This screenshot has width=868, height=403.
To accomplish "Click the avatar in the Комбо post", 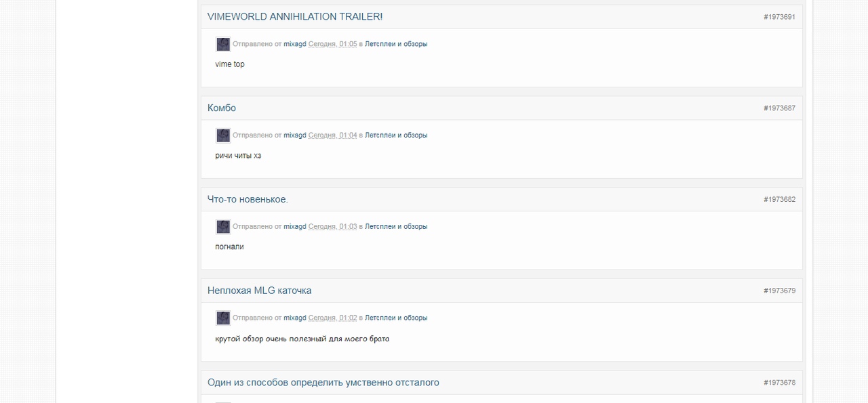I will click(x=223, y=135).
